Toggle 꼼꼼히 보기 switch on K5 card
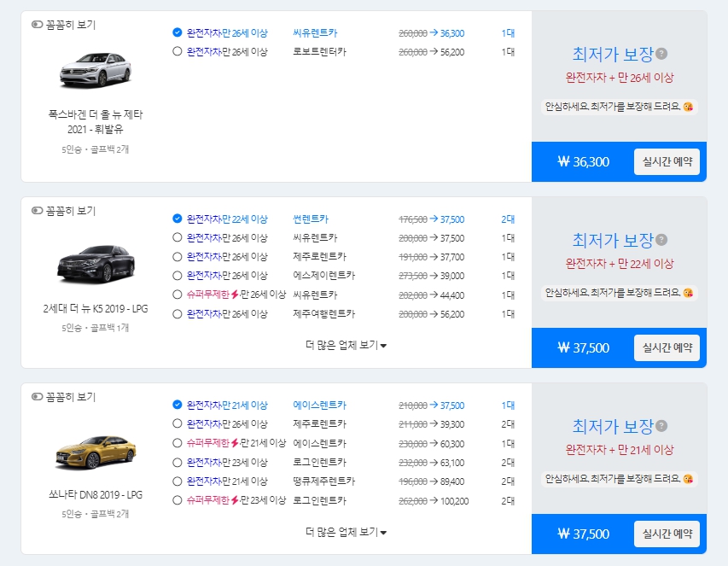This screenshot has width=728, height=566. (x=38, y=210)
